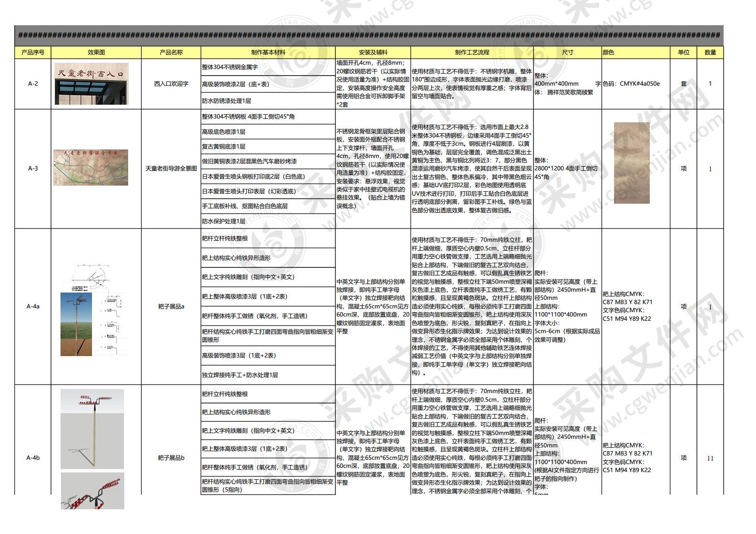Click A-4b 圆锥形（5指向）material cell
This screenshot has height=534, width=756.
click(268, 485)
